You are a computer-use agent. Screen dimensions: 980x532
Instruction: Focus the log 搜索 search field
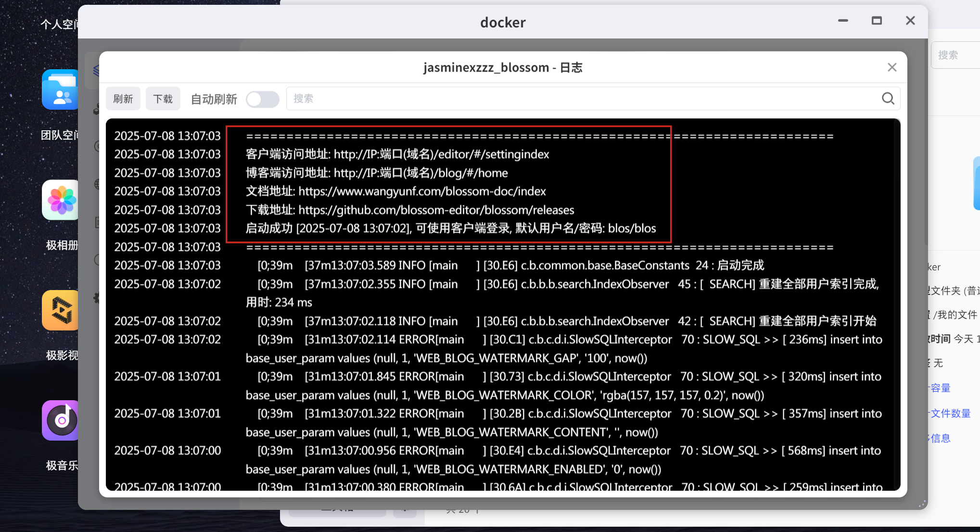(577, 99)
